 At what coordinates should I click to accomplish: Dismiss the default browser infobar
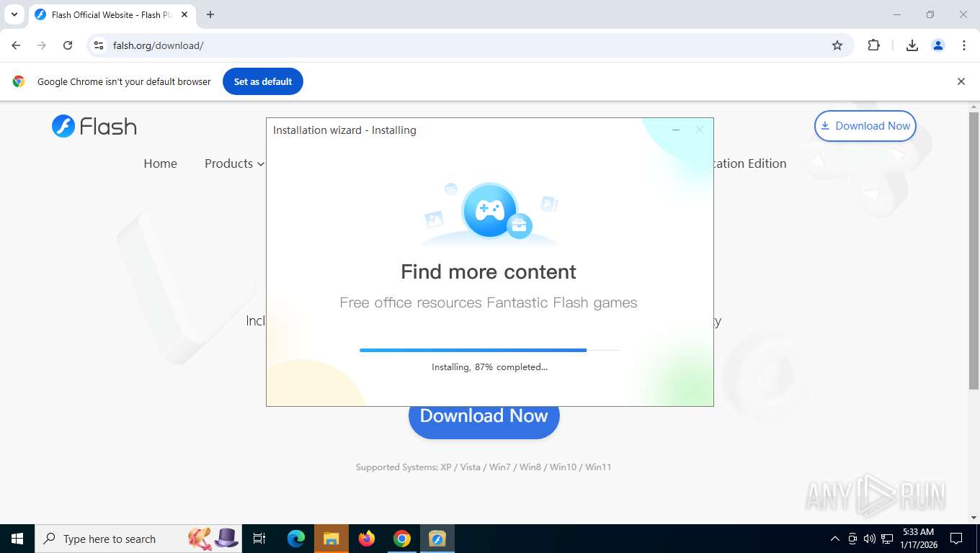961,81
